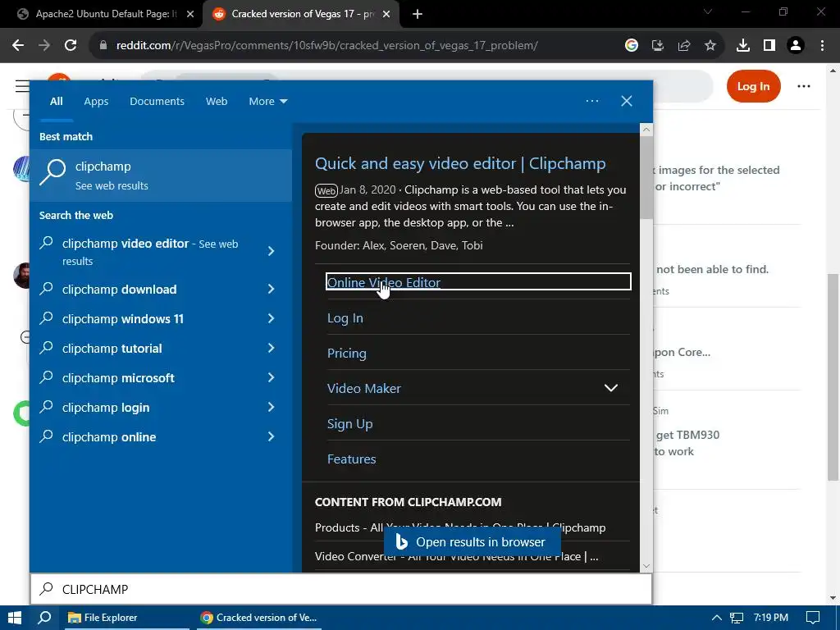Click the CLIPCHAMP search input box
The width and height of the screenshot is (840, 630).
click(x=341, y=589)
